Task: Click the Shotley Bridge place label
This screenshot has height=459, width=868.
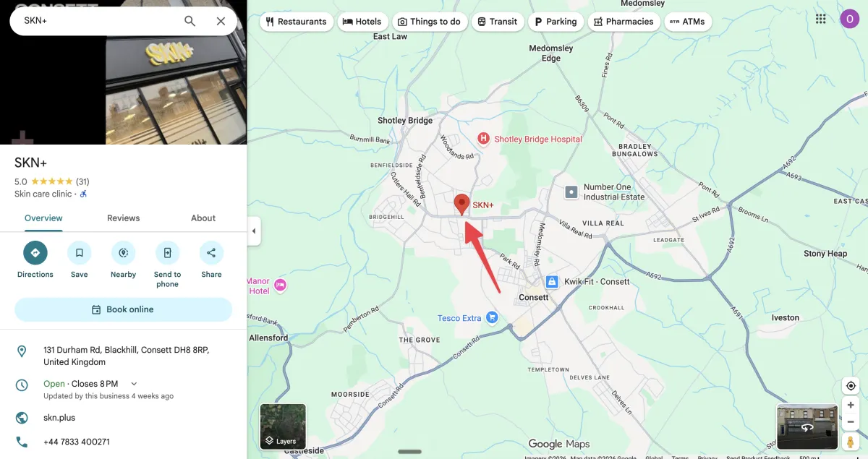Action: coord(405,121)
